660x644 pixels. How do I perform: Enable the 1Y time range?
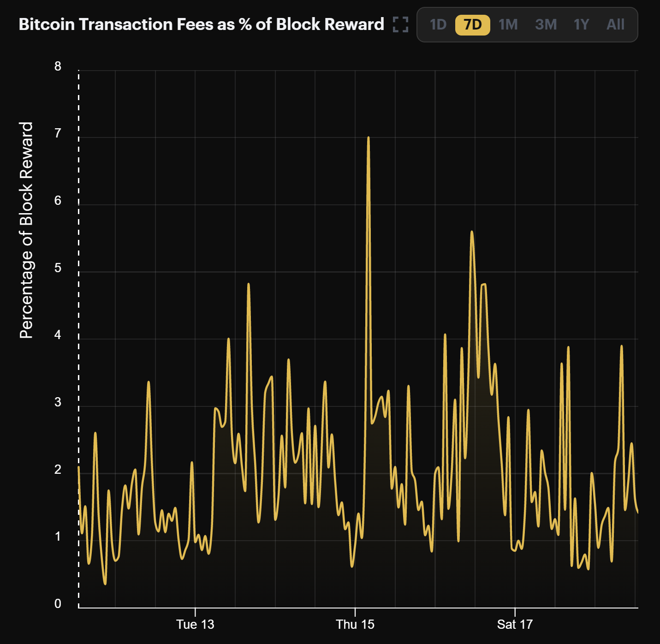(x=581, y=25)
